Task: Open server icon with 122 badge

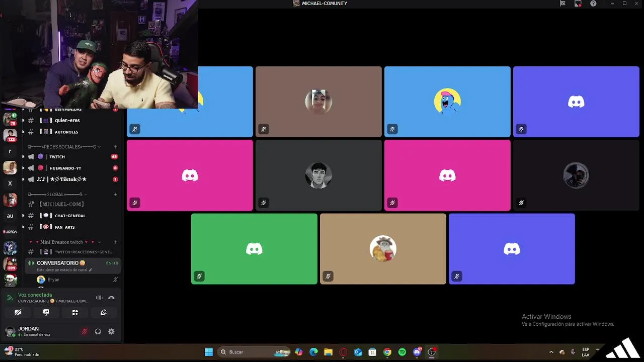Action: tap(10, 135)
